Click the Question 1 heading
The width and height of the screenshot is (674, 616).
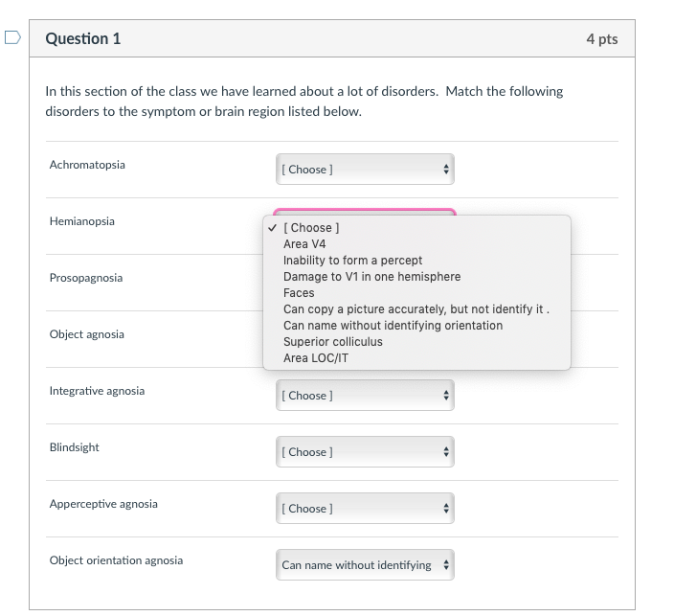83,39
